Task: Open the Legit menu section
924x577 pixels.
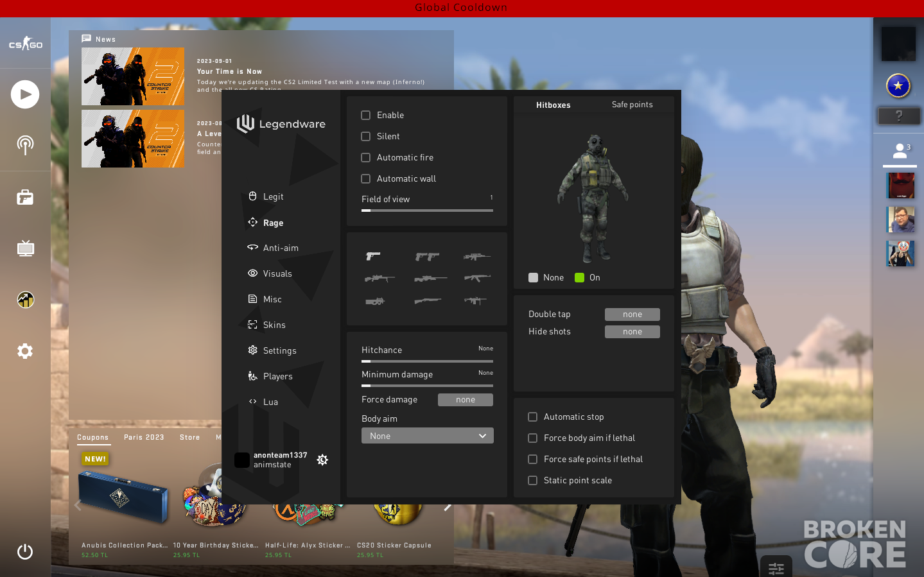Action: 266,196
